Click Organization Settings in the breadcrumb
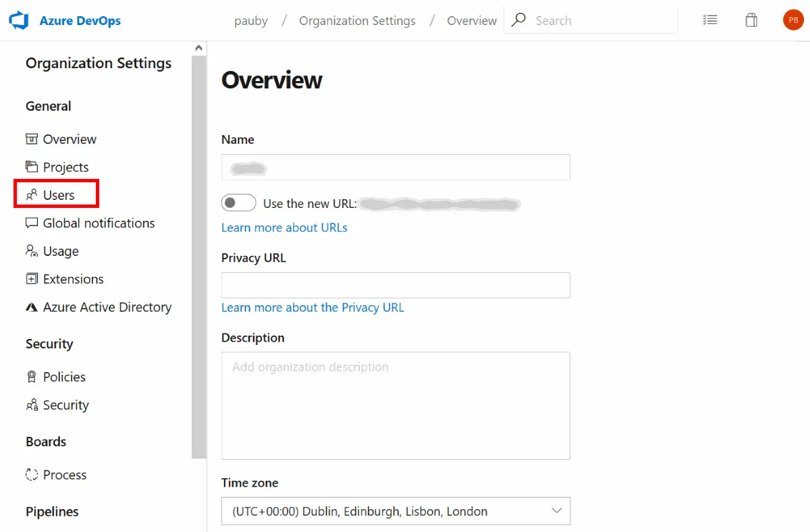 click(357, 21)
